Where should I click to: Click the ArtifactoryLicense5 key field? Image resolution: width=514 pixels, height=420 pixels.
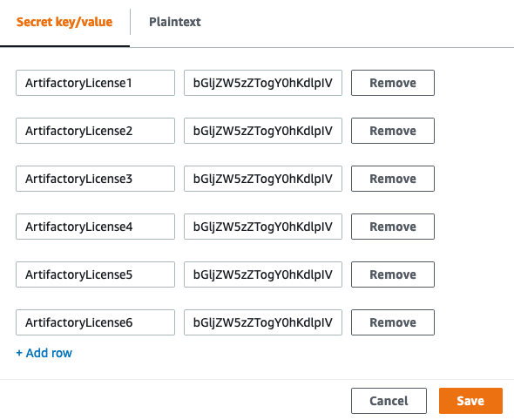point(95,274)
